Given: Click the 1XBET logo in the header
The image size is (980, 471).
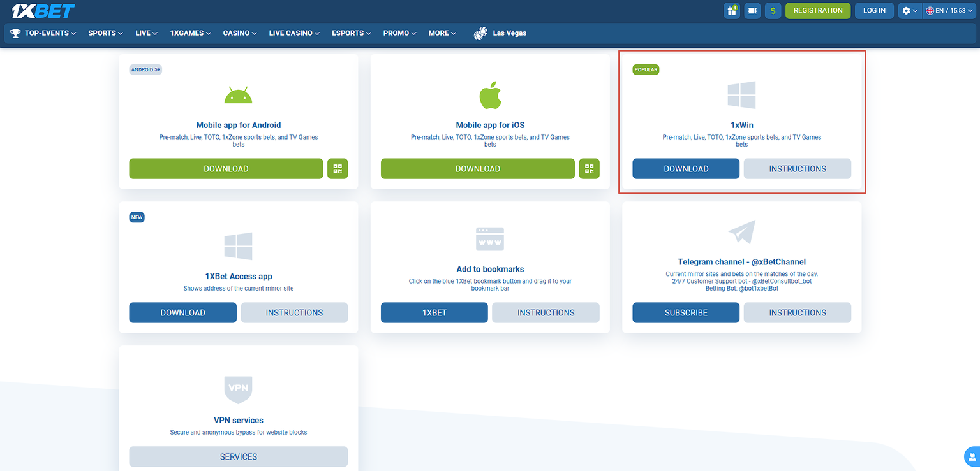Looking at the screenshot, I should [42, 10].
